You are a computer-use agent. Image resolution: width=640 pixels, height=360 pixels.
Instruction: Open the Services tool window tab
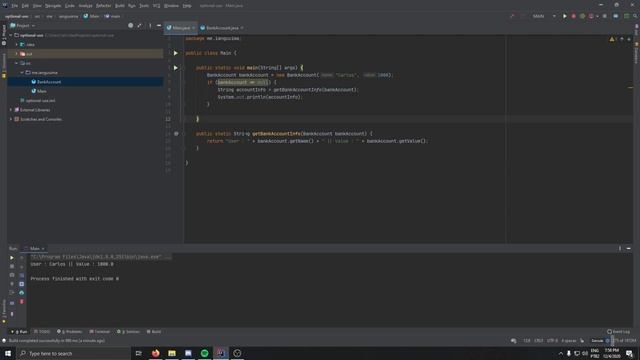tap(128, 332)
